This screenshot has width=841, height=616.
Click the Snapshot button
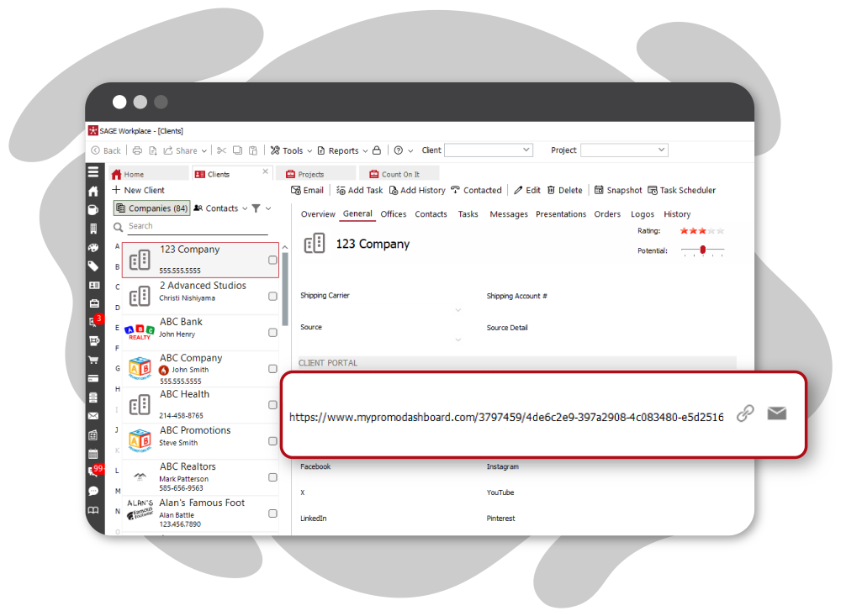click(x=618, y=190)
